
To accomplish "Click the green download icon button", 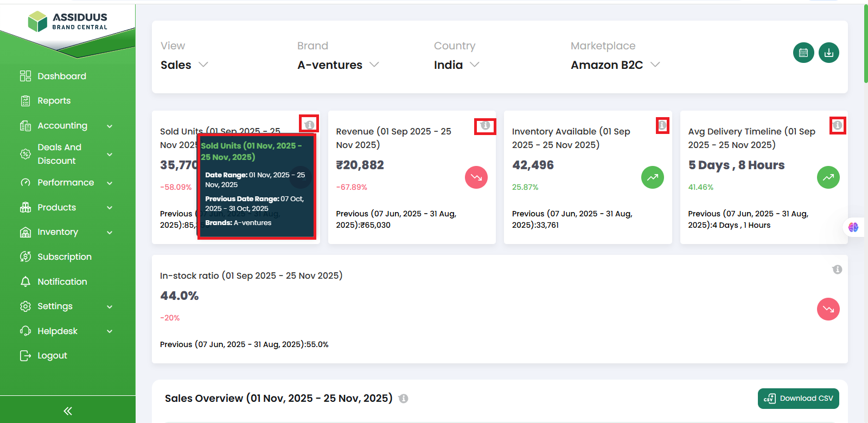I will point(828,53).
